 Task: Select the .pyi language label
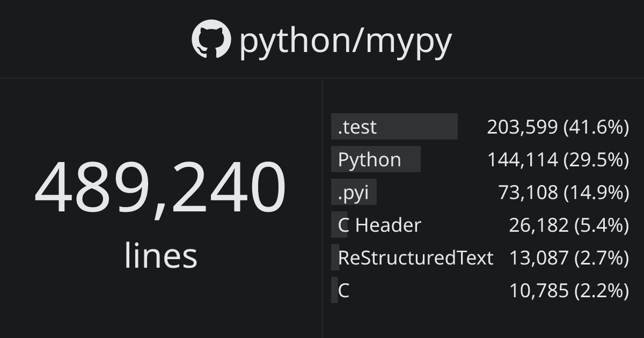click(x=353, y=193)
